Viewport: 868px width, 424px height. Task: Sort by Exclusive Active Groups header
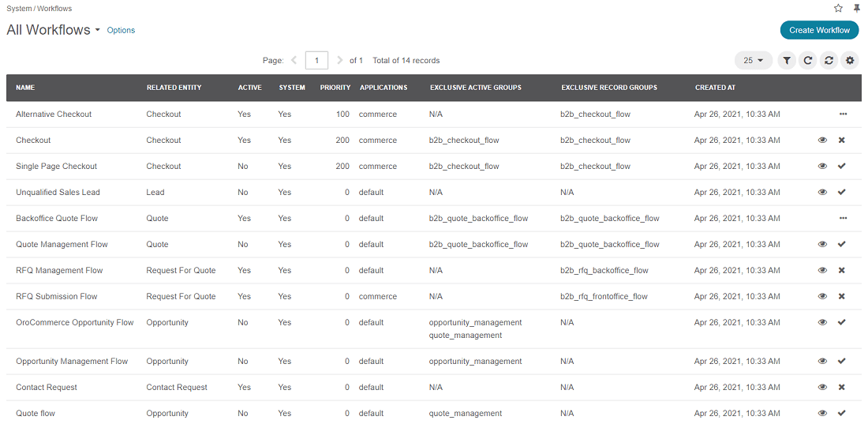click(x=476, y=88)
